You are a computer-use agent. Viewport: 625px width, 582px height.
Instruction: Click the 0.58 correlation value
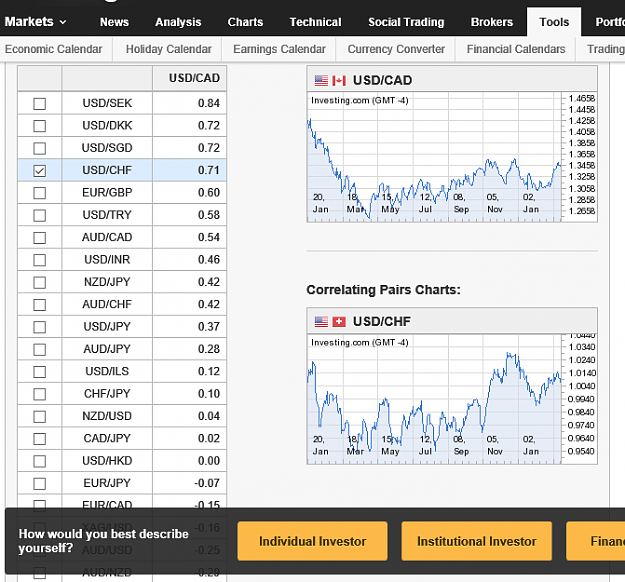209,215
